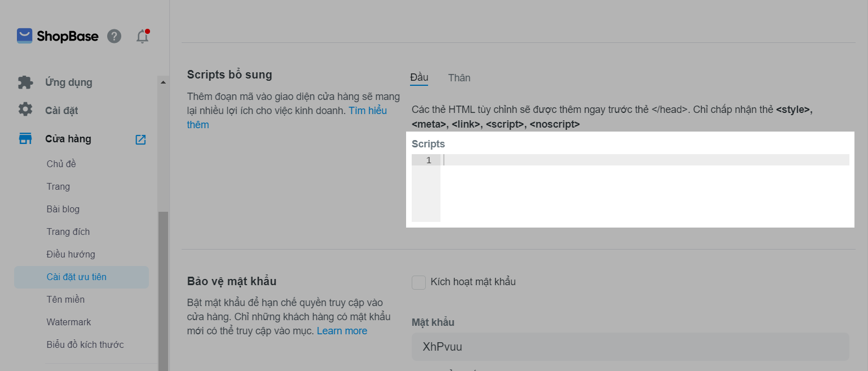Screen dimensions: 868x371
Task: Go to Tên miền settings
Action: [x=65, y=299]
